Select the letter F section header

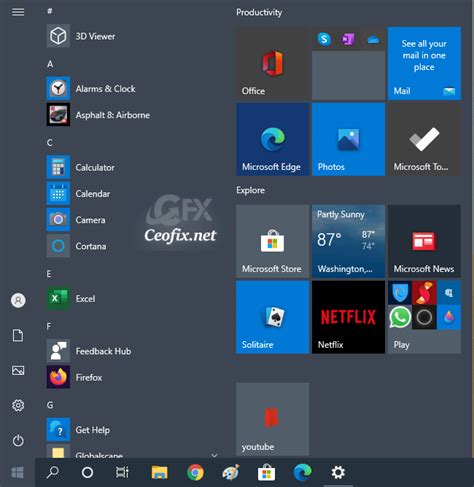(49, 326)
